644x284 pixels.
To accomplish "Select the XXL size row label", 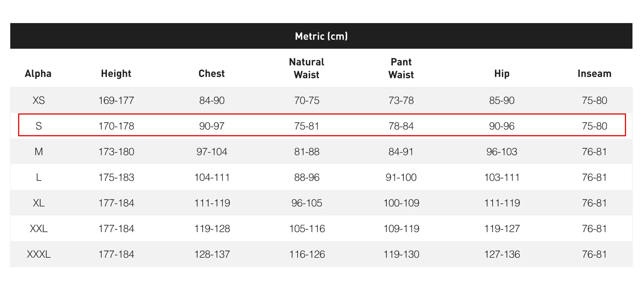I will 39,229.
